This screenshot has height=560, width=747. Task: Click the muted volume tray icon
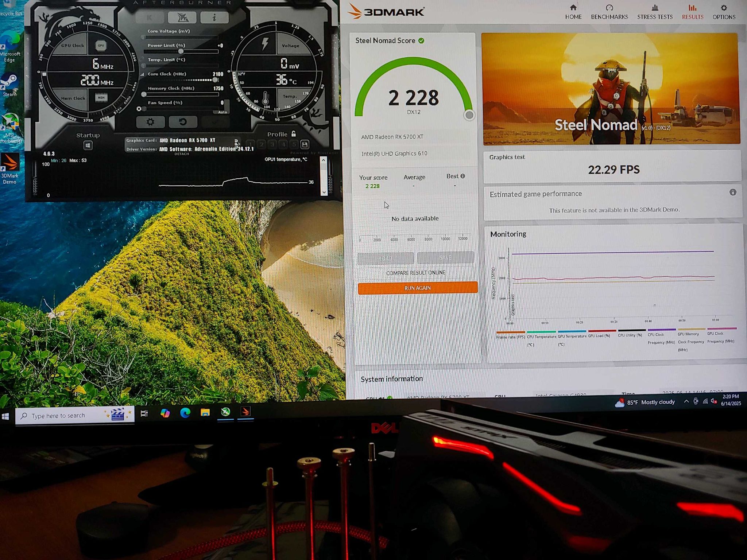(x=714, y=401)
